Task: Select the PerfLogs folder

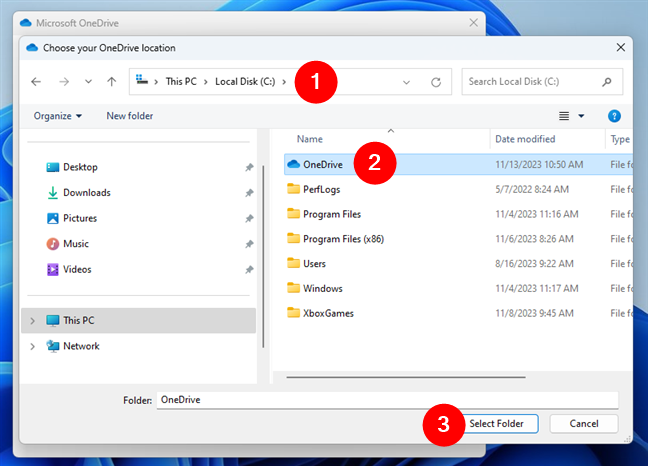Action: [x=322, y=189]
